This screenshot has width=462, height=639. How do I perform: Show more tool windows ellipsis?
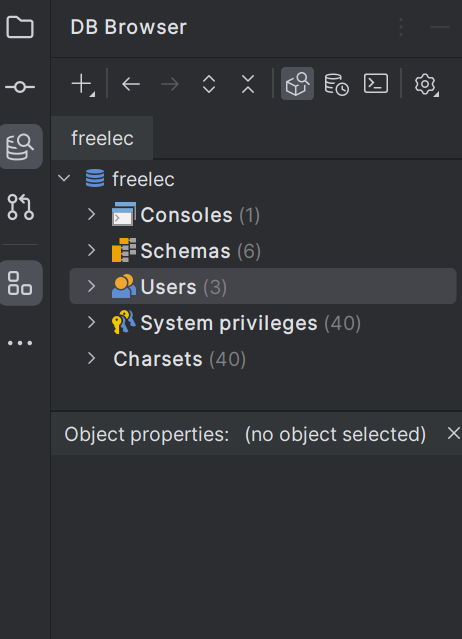point(20,343)
